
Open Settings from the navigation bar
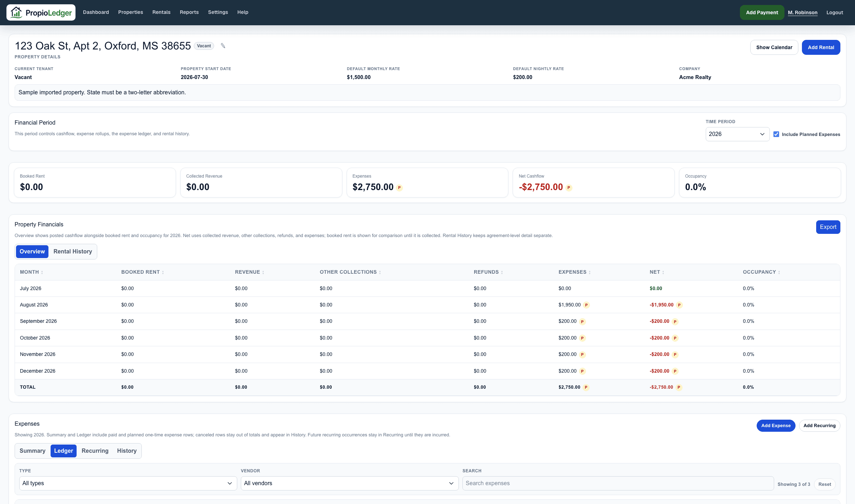click(x=218, y=12)
